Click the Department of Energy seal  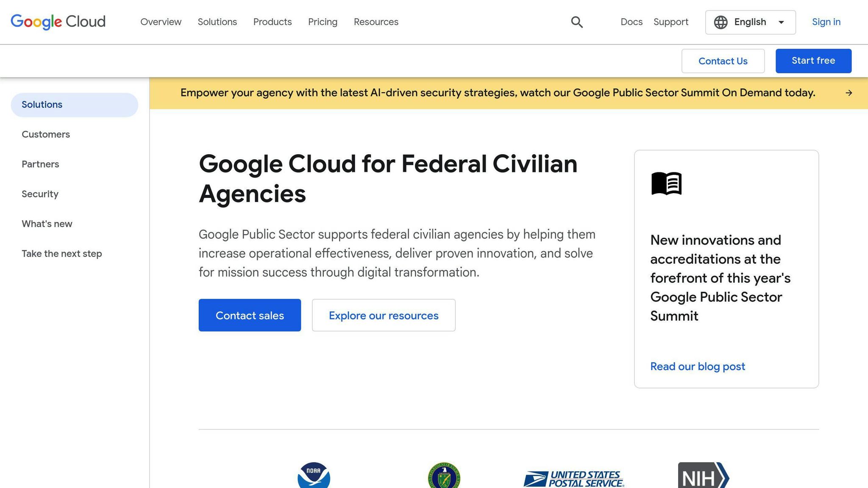click(x=444, y=475)
